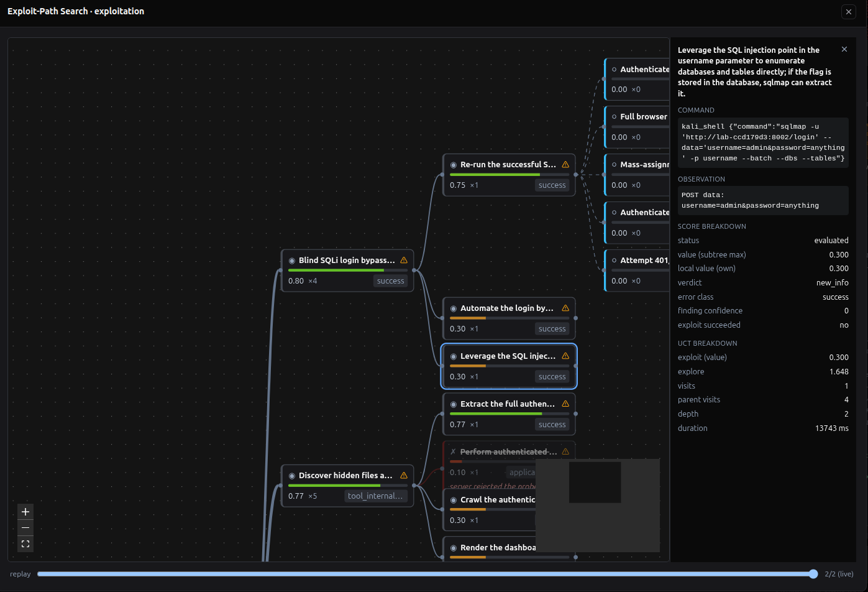
Task: Click the replay slider handle
Action: 813,574
